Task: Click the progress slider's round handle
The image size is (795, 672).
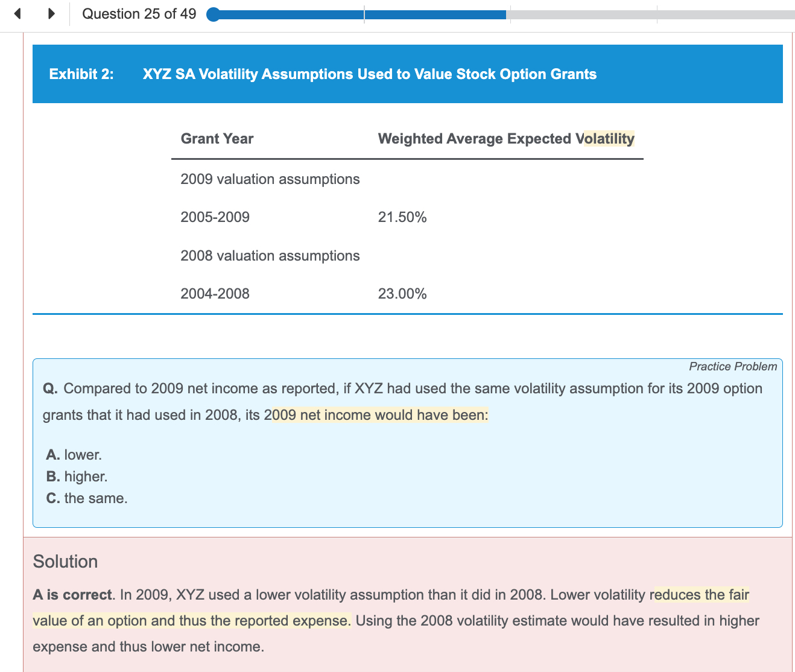Action: [214, 14]
